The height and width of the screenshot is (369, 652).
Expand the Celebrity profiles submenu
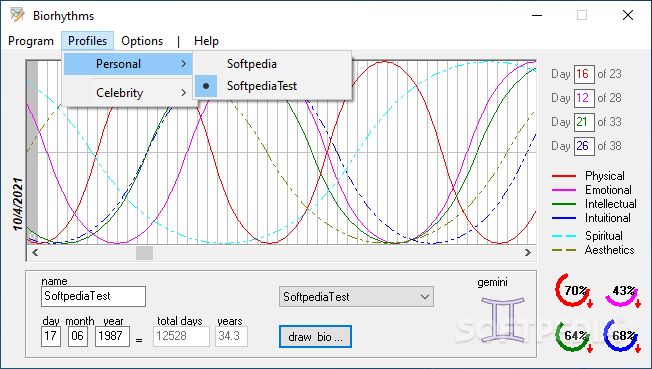tap(128, 93)
